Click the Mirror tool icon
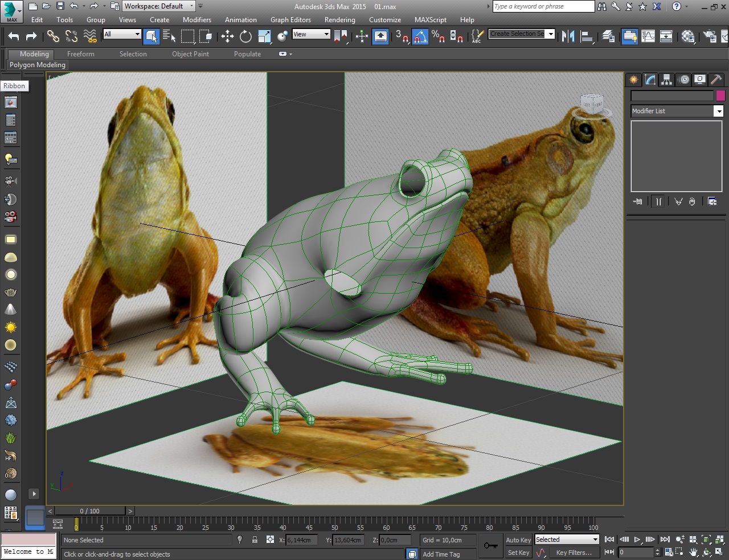Viewport: 729px width, 560px height. (568, 36)
